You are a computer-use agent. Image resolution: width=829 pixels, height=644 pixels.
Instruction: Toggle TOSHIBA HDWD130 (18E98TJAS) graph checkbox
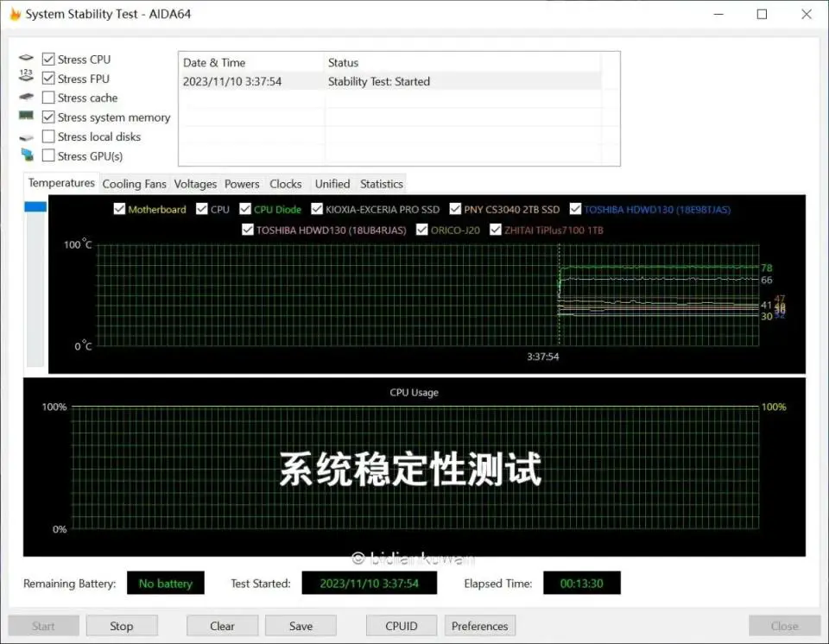[575, 209]
